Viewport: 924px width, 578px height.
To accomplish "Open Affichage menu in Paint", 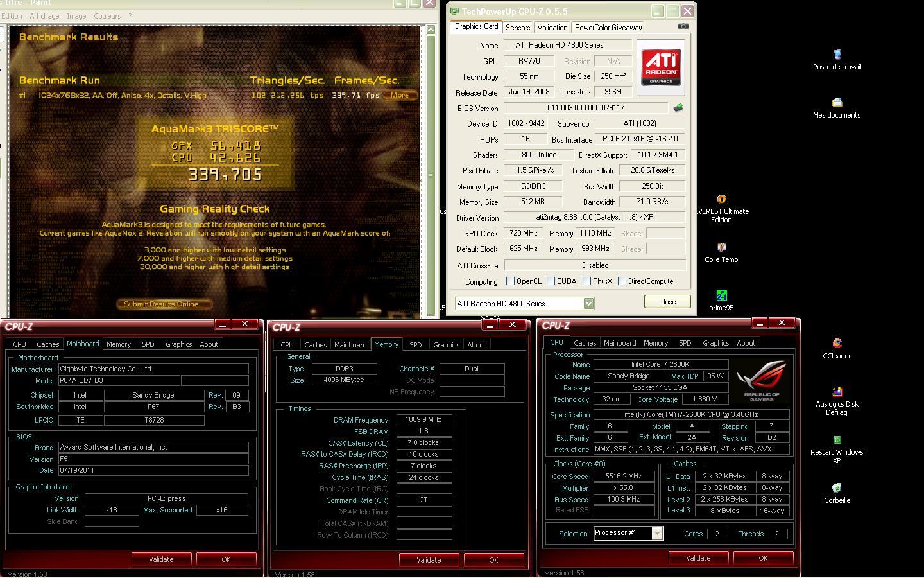I will pos(44,16).
